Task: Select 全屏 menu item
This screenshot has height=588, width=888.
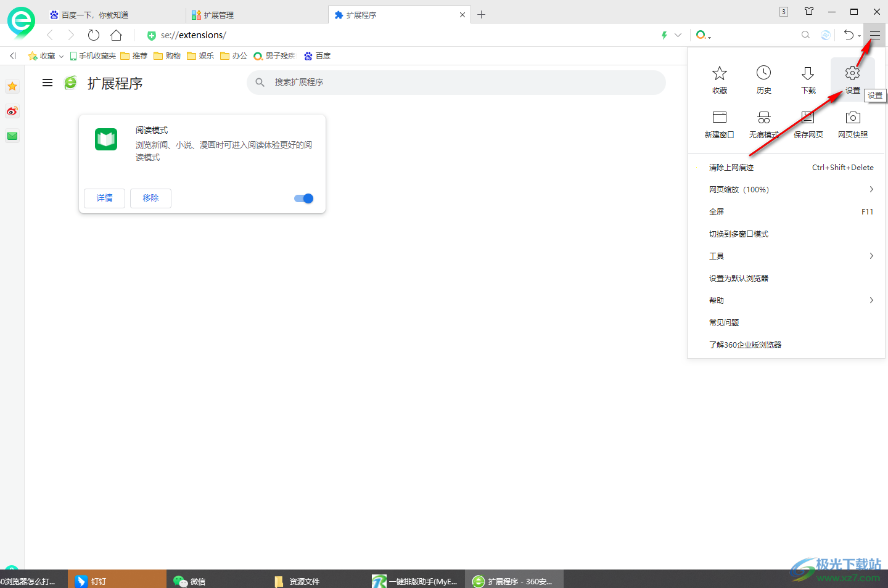Action: pyautogui.click(x=786, y=212)
